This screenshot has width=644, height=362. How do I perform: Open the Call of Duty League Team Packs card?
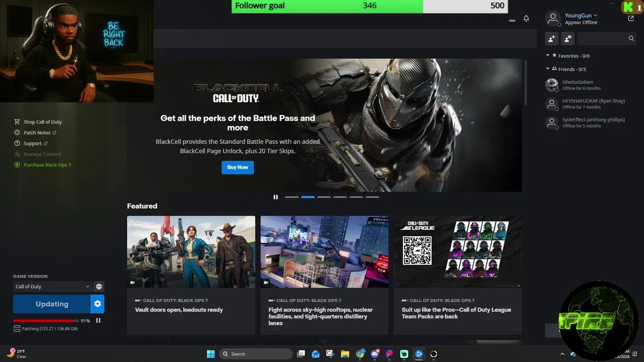click(x=458, y=275)
